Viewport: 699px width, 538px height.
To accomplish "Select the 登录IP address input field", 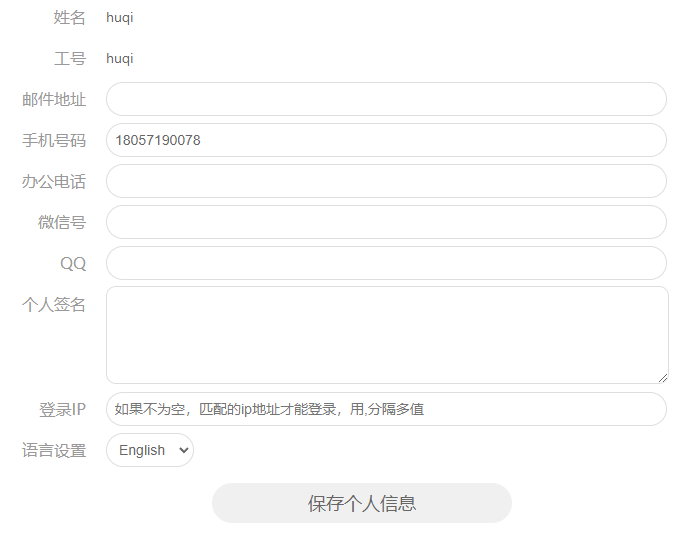I will click(386, 409).
